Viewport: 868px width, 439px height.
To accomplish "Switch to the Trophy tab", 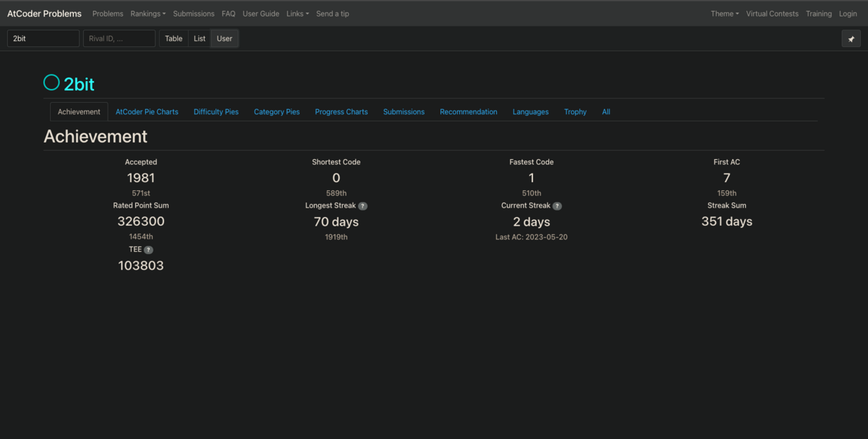I will tap(575, 111).
